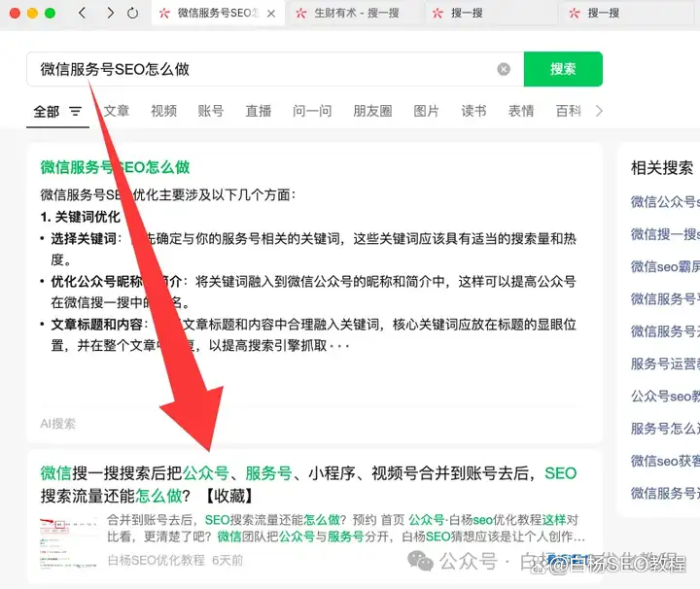Open article 微信搜一搜搜索后把公众号、服务号
700x589 pixels.
pos(308,484)
